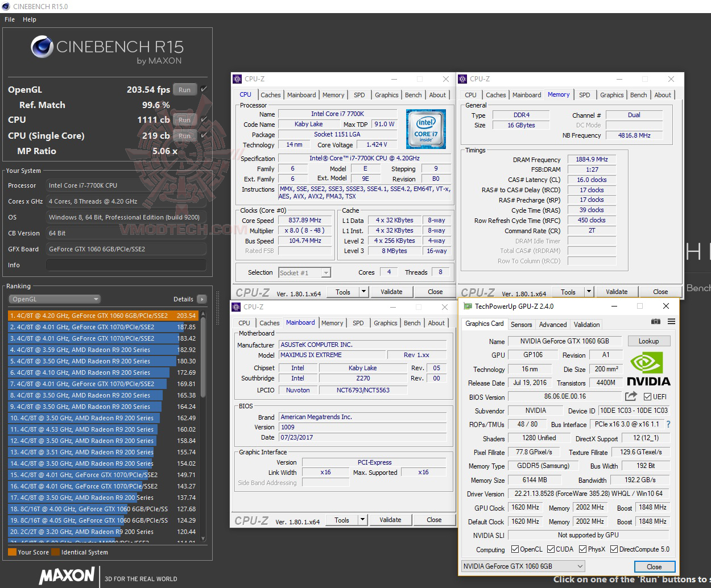Image resolution: width=711 pixels, height=588 pixels.
Task: Switch to Bench tab in CPU-Z CPU window
Action: (414, 95)
